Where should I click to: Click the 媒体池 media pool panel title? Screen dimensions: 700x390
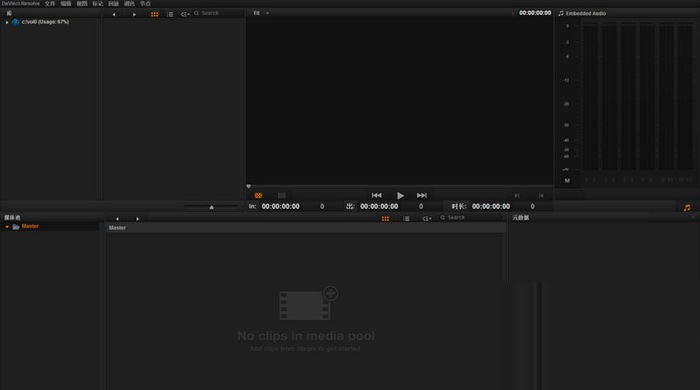[x=12, y=218]
